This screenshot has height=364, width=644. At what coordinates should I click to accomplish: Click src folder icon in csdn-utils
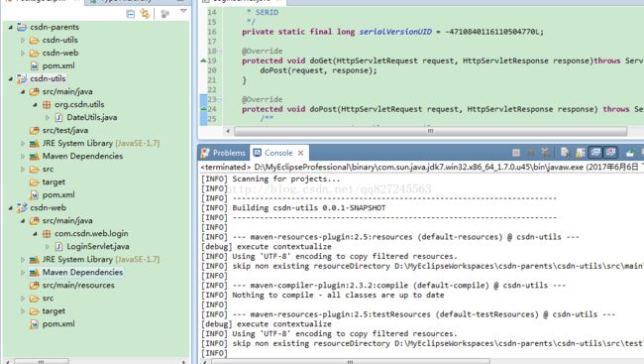pos(35,169)
